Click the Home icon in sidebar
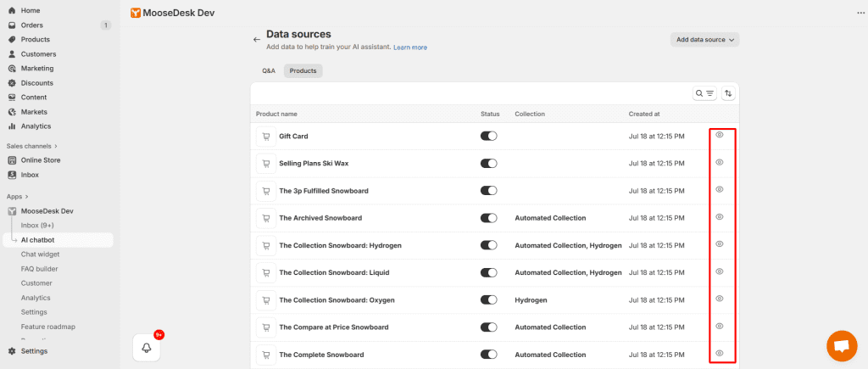The image size is (868, 369). (12, 10)
